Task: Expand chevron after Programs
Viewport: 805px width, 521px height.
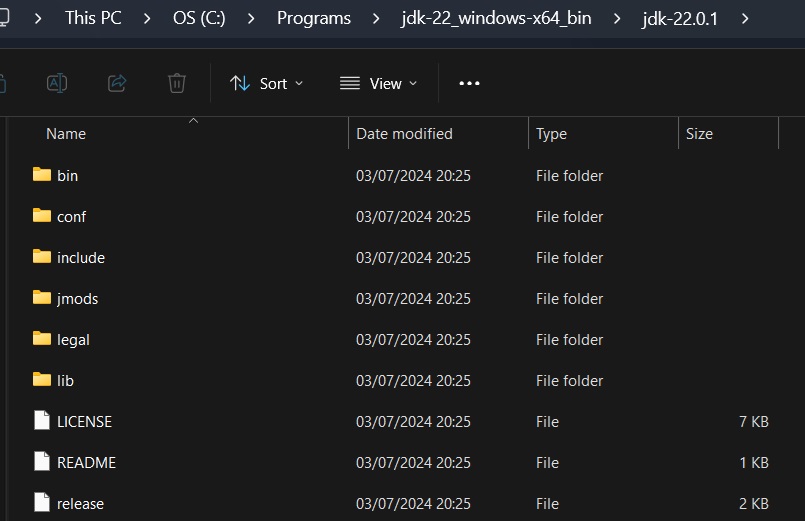Action: 376,19
